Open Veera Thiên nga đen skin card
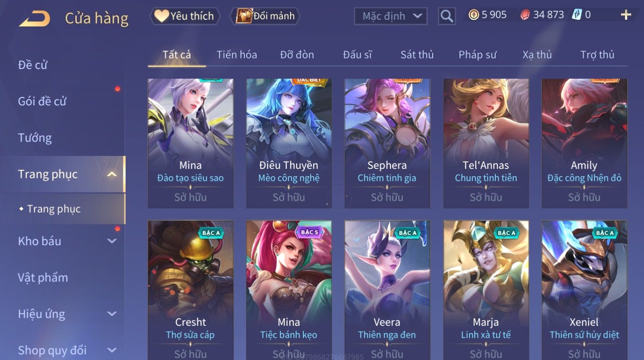This screenshot has width=644, height=360. (387, 290)
